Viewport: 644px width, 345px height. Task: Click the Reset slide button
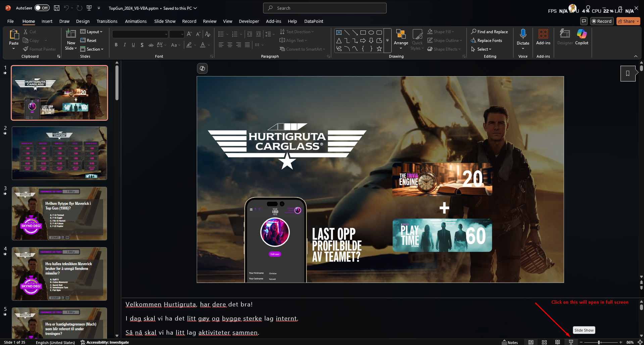point(88,41)
